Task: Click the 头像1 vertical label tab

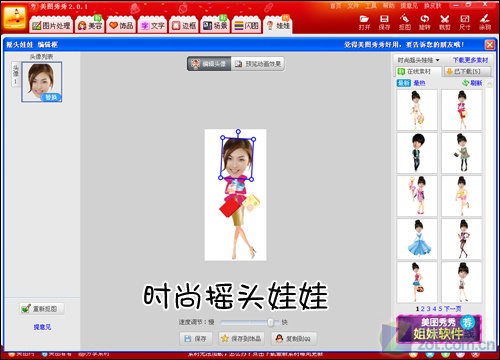Action: [16, 74]
